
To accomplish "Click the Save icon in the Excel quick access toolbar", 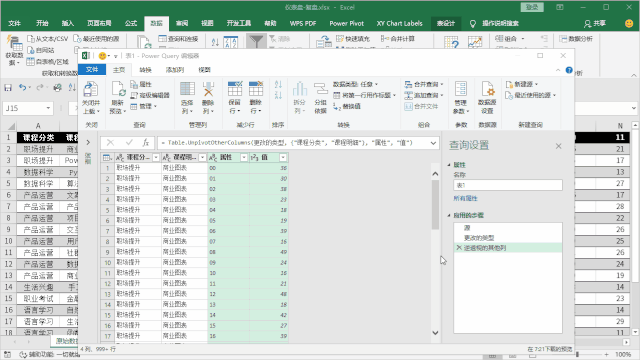I will (8, 87).
